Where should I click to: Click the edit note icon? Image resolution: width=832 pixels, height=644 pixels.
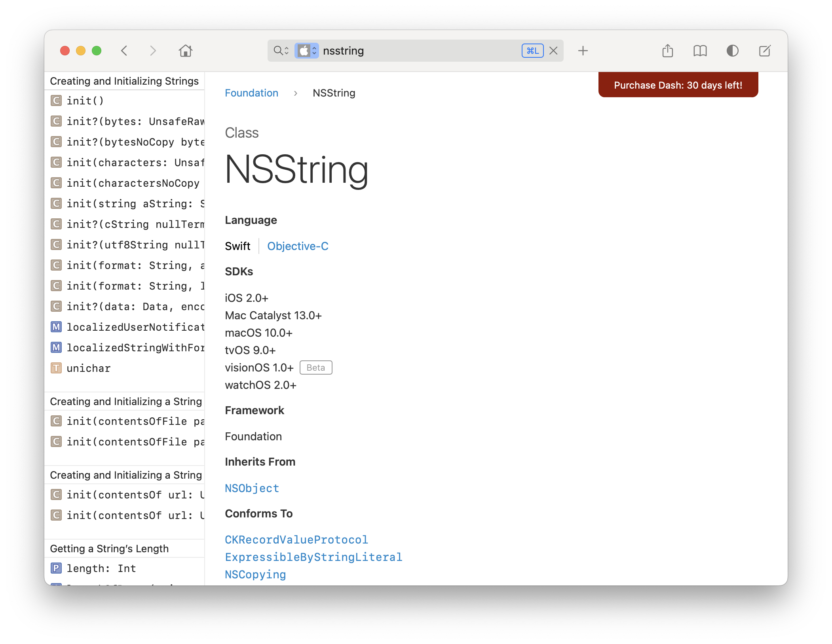click(764, 51)
